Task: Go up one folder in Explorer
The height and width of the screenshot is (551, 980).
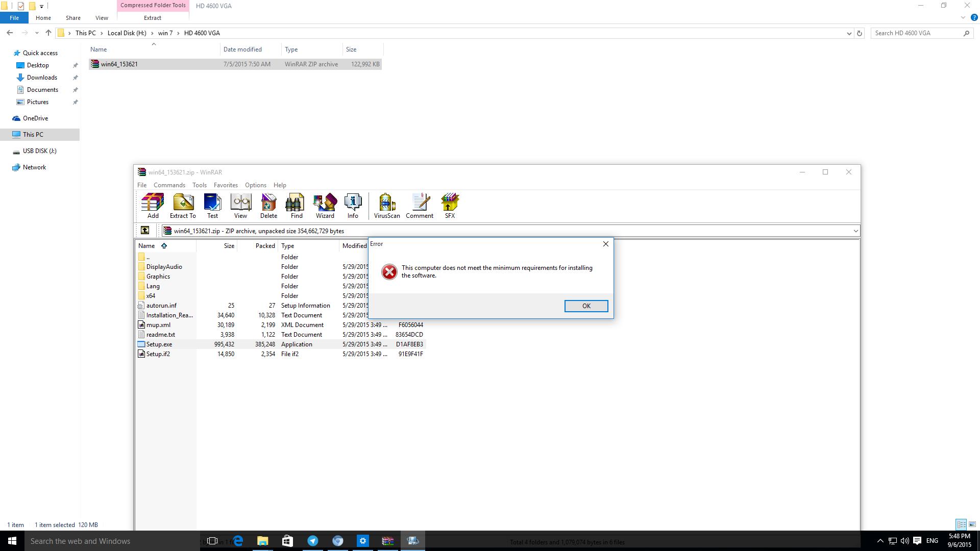Action: pyautogui.click(x=48, y=33)
